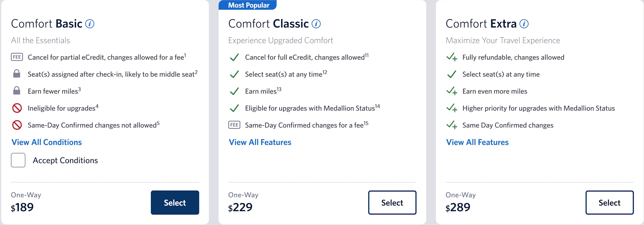Click the Most Popular badge
The height and width of the screenshot is (225, 644).
pyautogui.click(x=248, y=5)
